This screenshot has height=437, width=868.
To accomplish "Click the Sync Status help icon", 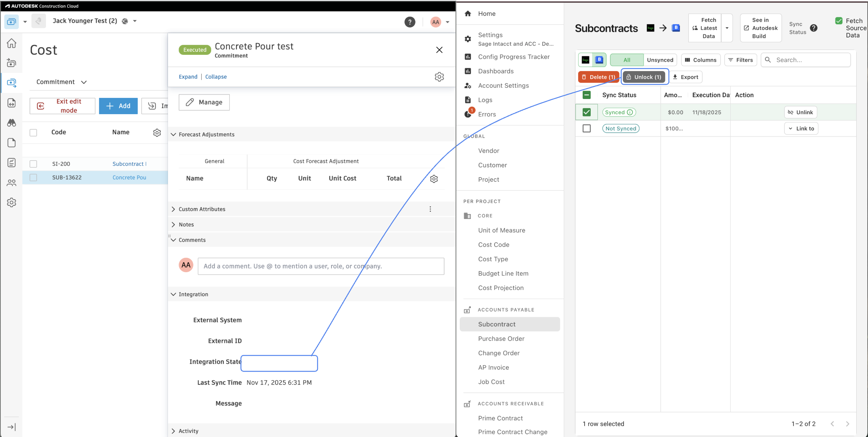I will (814, 28).
